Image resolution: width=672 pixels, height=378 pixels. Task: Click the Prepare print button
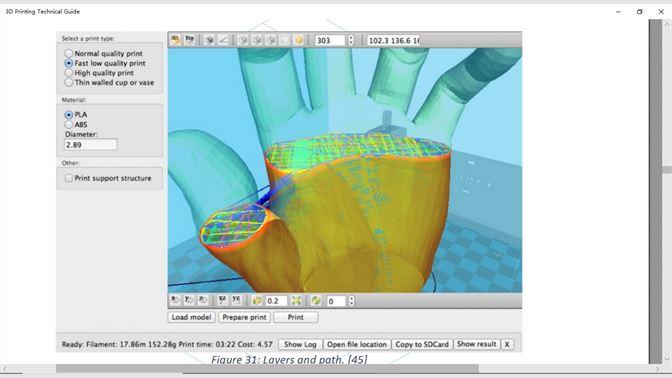[x=244, y=317]
